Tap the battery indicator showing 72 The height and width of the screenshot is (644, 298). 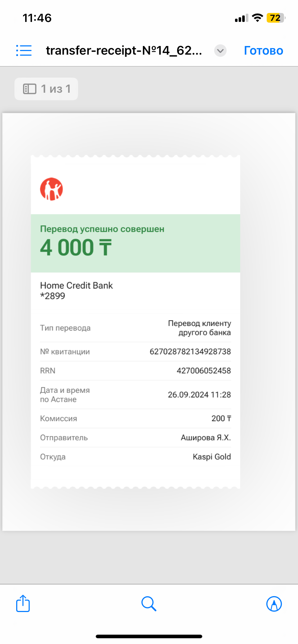pos(276,18)
